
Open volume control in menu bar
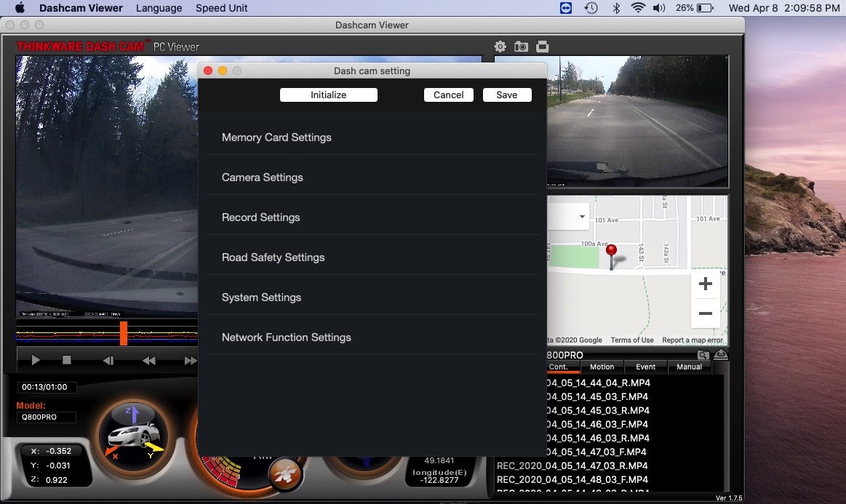point(659,8)
